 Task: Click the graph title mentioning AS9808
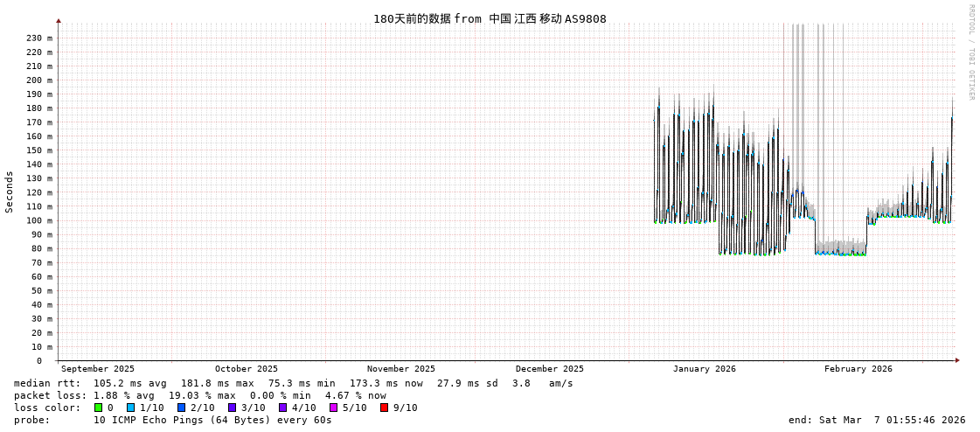click(x=490, y=18)
